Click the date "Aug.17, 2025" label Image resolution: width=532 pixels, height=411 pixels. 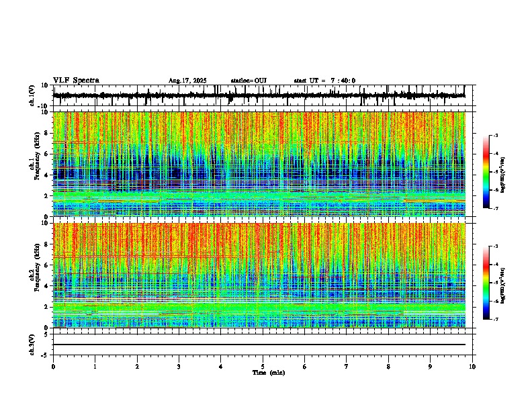pos(187,81)
